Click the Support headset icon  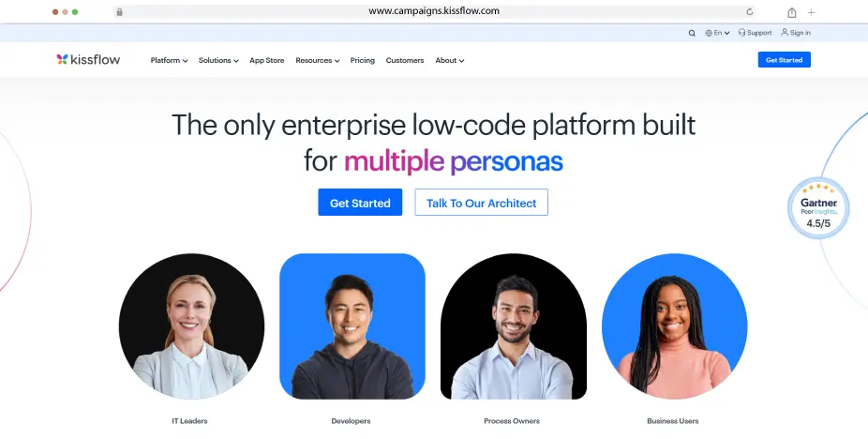pos(741,33)
